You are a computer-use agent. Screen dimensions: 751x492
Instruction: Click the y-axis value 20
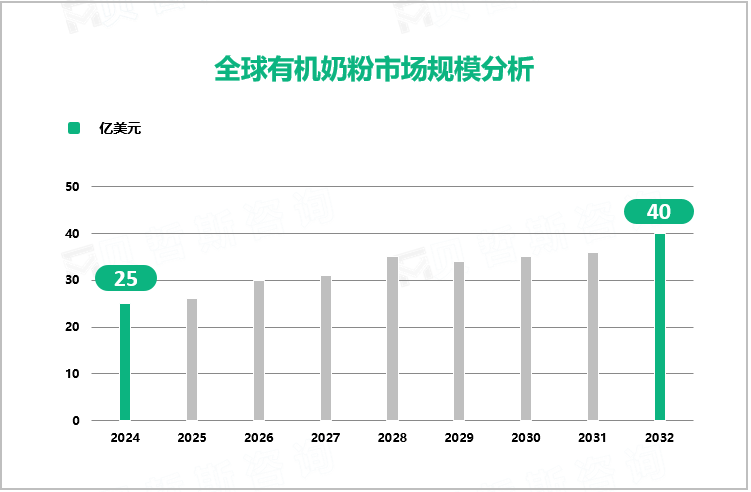72,327
